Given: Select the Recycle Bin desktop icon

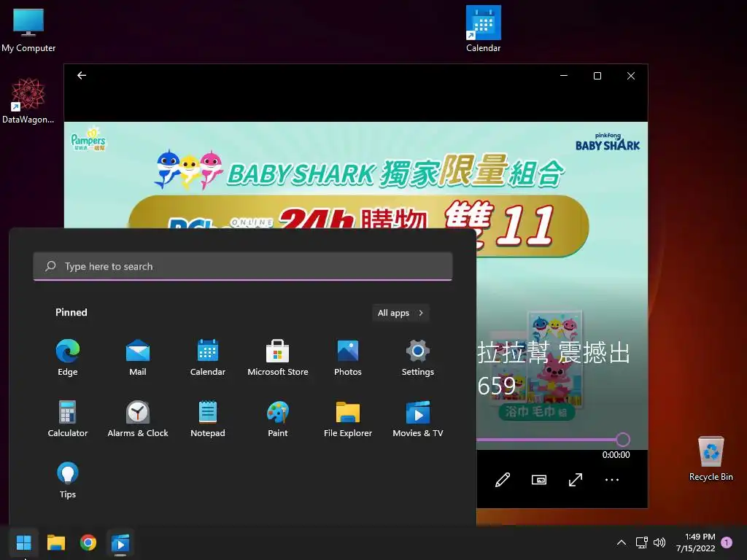Looking at the screenshot, I should coord(711,459).
